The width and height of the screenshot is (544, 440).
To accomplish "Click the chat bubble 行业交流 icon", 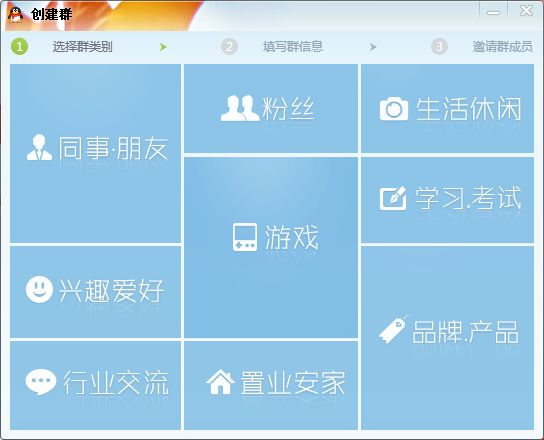I will [41, 382].
